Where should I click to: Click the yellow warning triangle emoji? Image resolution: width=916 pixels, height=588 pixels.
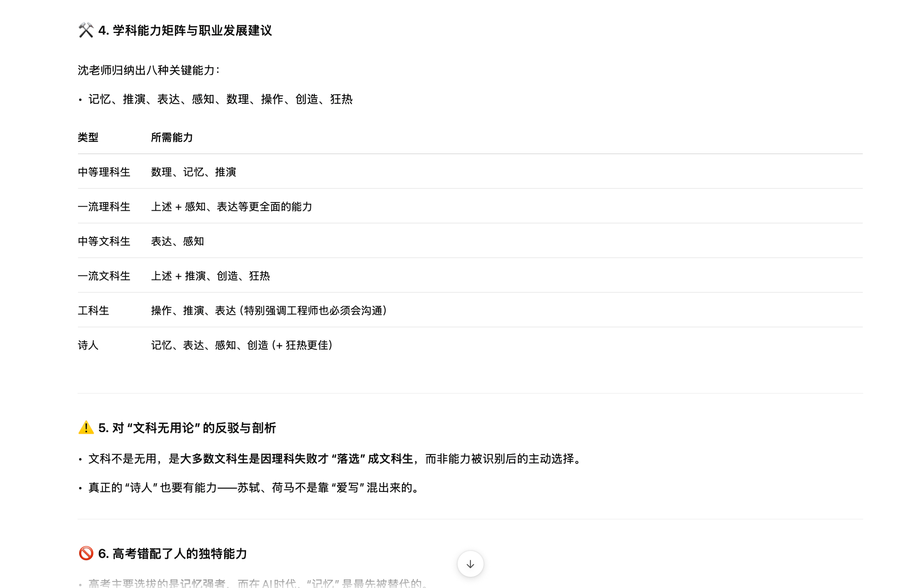(86, 428)
